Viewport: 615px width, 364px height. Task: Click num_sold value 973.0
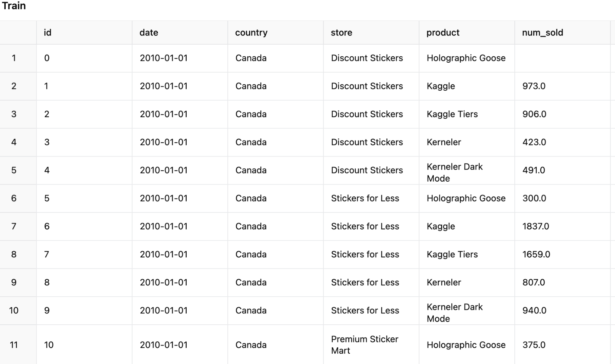click(534, 86)
